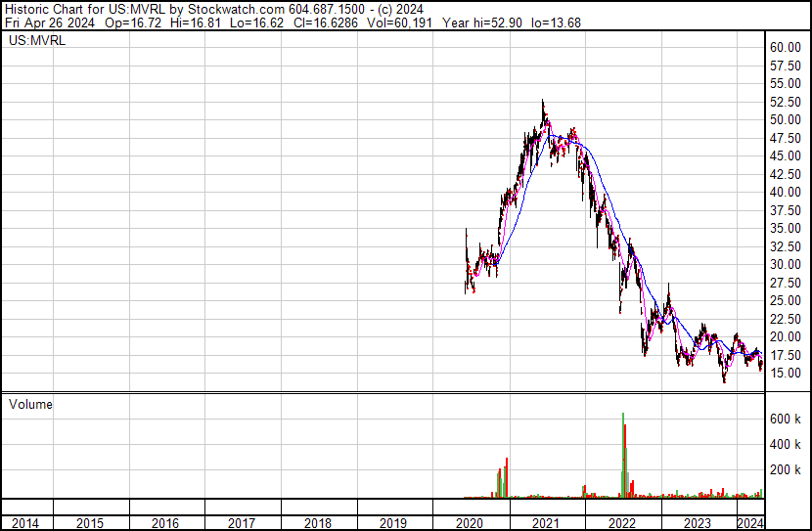Go to 2023 on the timeline
The width and height of the screenshot is (812, 531).
(699, 523)
